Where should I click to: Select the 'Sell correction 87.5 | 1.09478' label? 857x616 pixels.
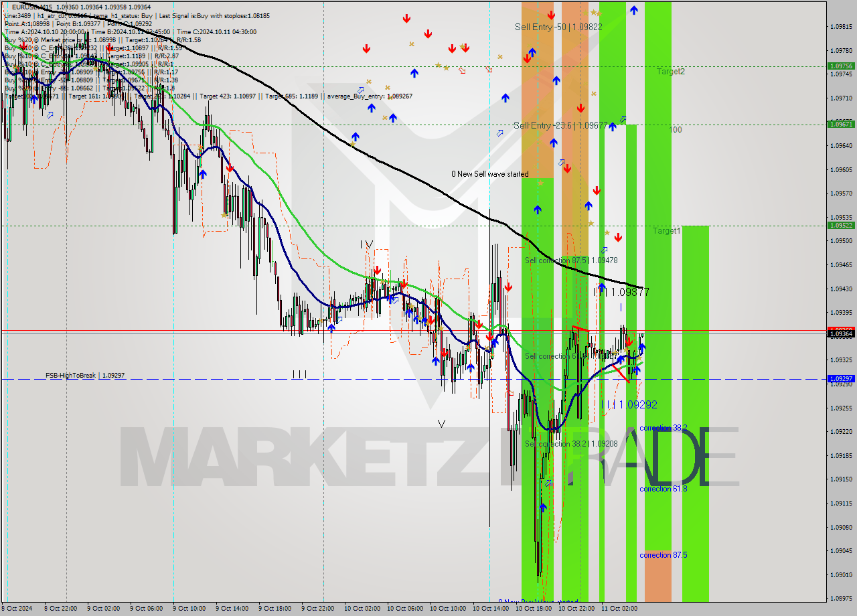571,260
